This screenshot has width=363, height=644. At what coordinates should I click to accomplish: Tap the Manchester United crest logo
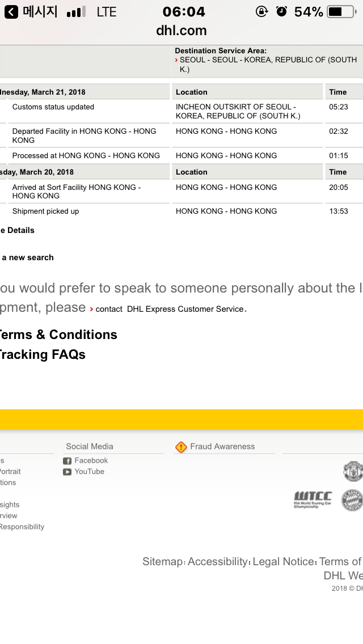(353, 471)
